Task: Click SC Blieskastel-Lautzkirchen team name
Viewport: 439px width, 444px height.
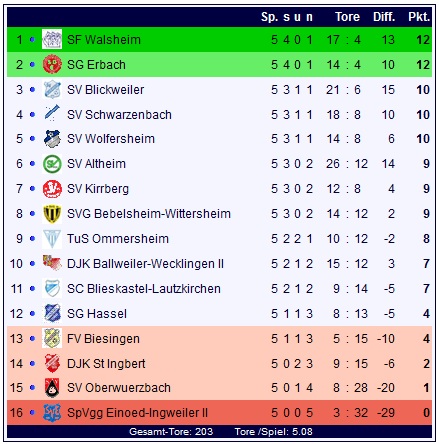Action: [x=144, y=289]
